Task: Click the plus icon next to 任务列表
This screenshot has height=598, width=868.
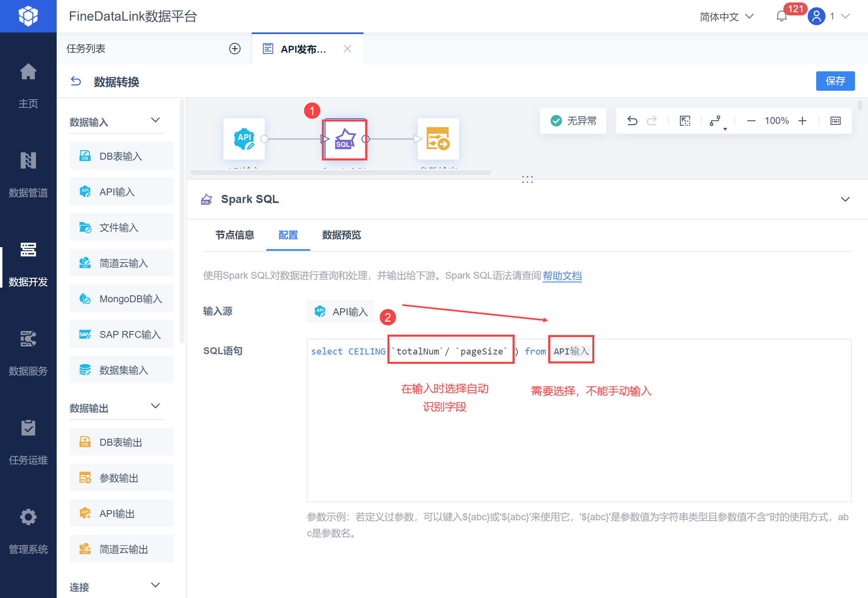Action: (x=235, y=49)
